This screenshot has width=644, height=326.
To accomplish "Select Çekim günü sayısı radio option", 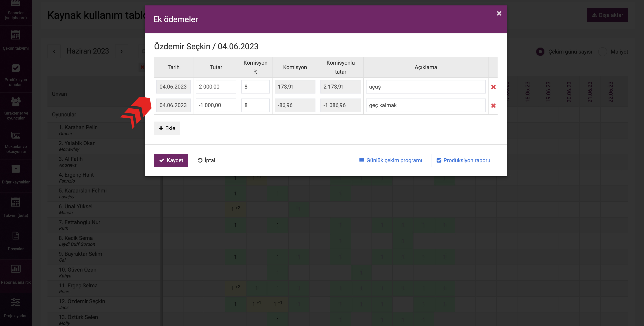I will 540,52.
